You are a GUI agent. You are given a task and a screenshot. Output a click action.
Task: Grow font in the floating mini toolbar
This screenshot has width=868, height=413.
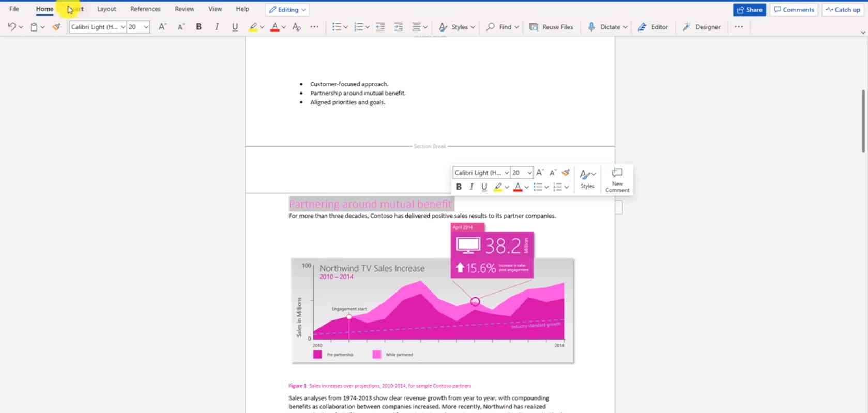point(540,173)
